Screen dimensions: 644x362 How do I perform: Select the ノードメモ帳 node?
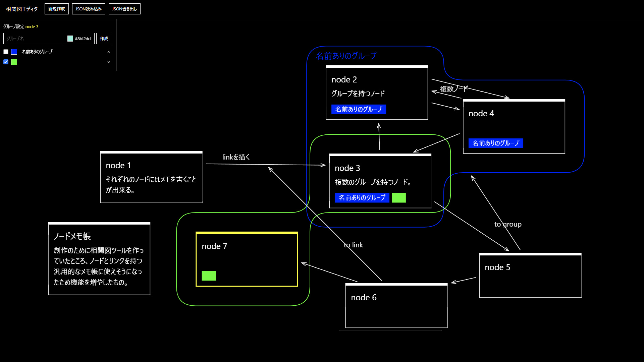pos(99,258)
